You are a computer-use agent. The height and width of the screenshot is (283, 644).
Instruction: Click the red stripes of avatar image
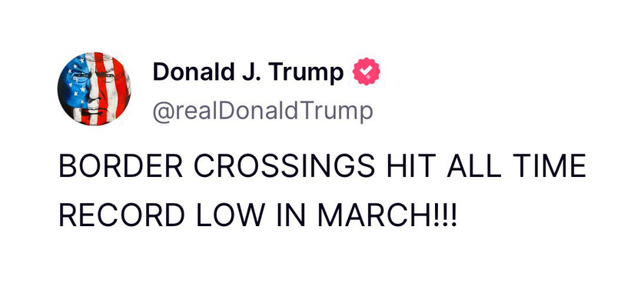116,88
